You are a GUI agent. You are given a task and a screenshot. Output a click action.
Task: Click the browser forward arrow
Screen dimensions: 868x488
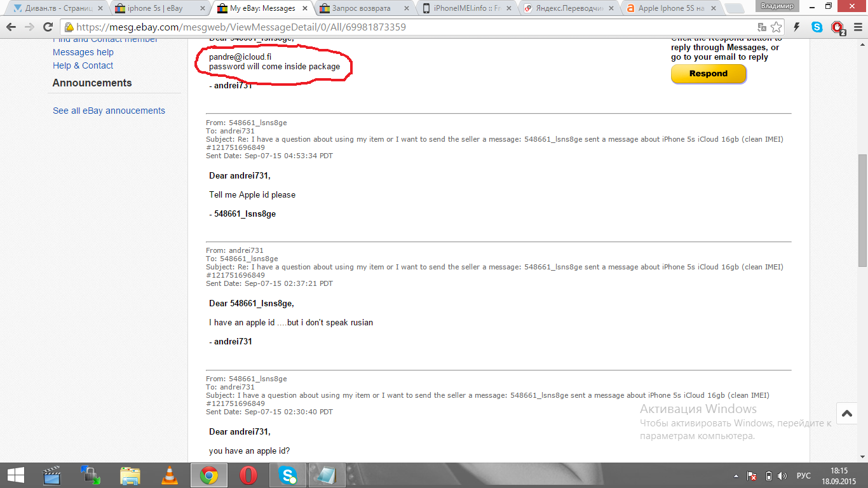(29, 27)
